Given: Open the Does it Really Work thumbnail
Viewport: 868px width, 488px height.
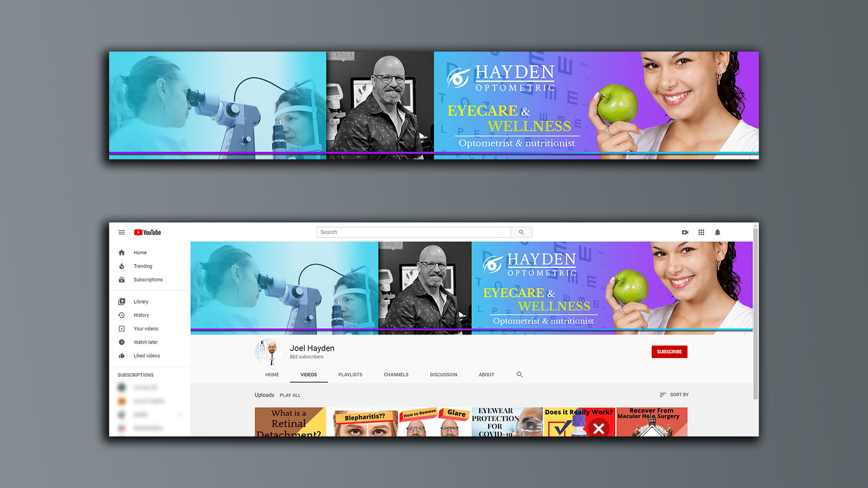Looking at the screenshot, I should click(579, 422).
